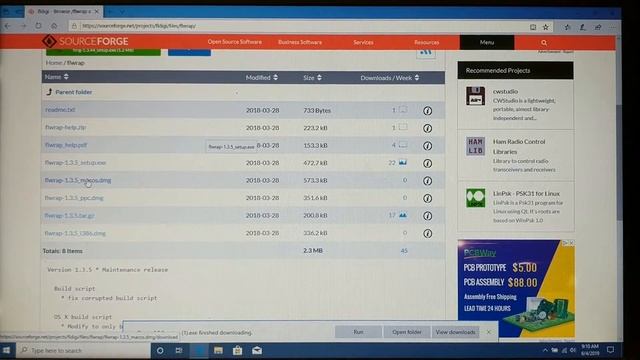Add page to favorites with star icon

546,27
